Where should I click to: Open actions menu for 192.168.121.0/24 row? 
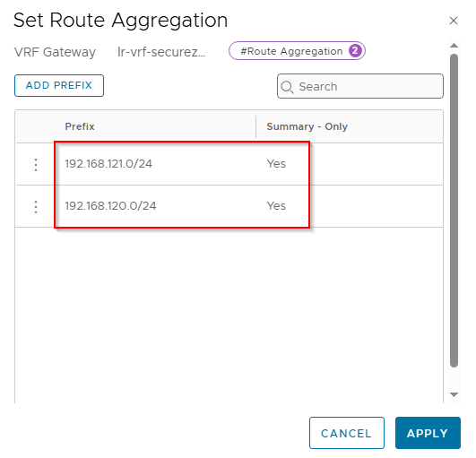[x=36, y=165]
